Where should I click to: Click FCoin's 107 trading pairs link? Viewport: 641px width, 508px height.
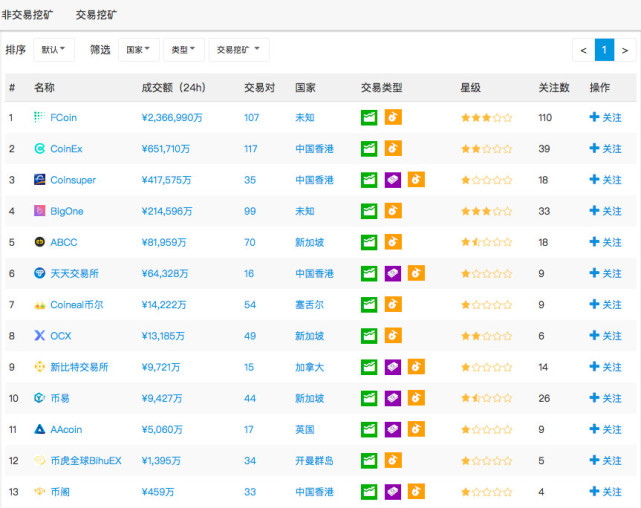tap(251, 118)
